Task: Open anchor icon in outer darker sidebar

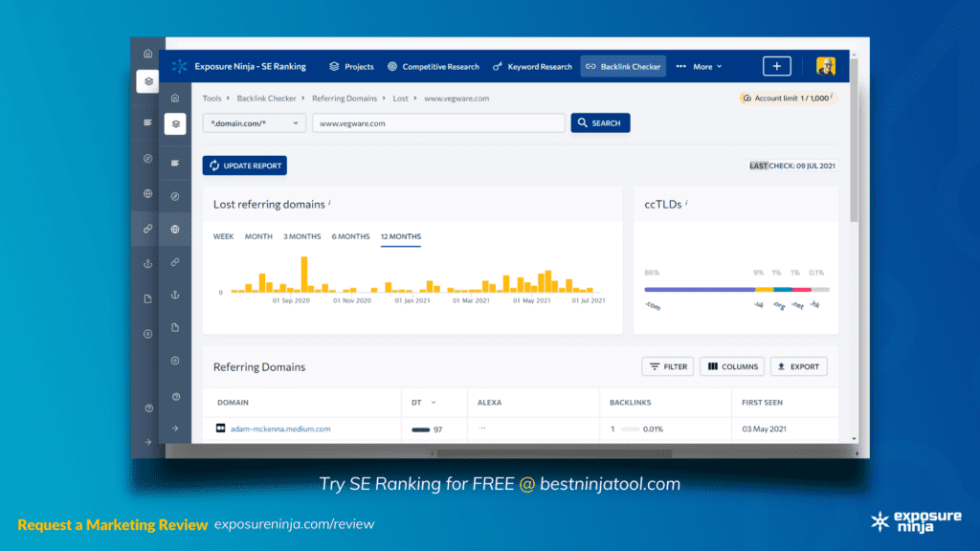Action: (x=148, y=264)
